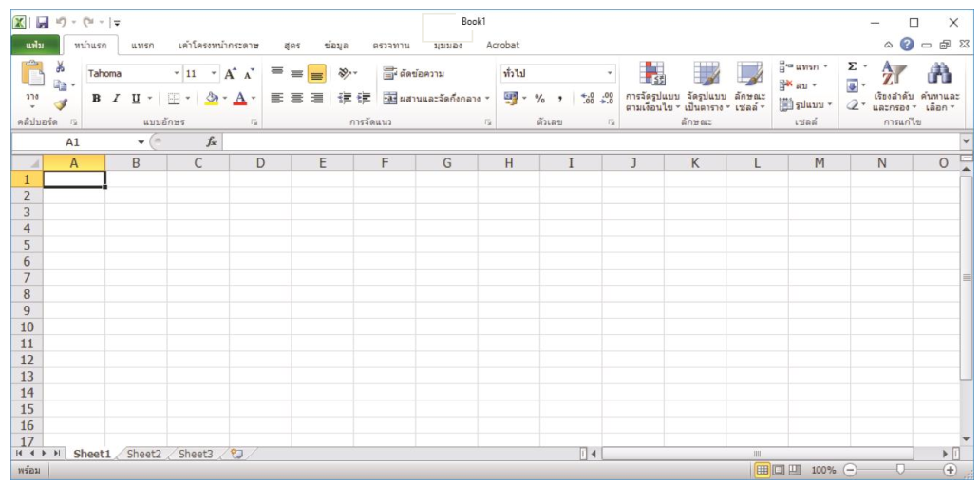This screenshot has height=484, width=980.
Task: Click the Cut scissors icon
Action: coord(61,67)
